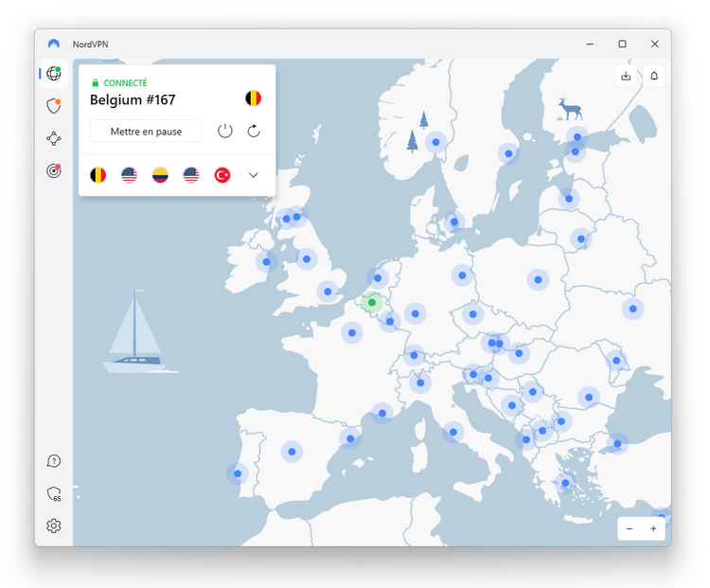Select the Hungary server map marker
710x588 pixels.
pyautogui.click(x=519, y=353)
